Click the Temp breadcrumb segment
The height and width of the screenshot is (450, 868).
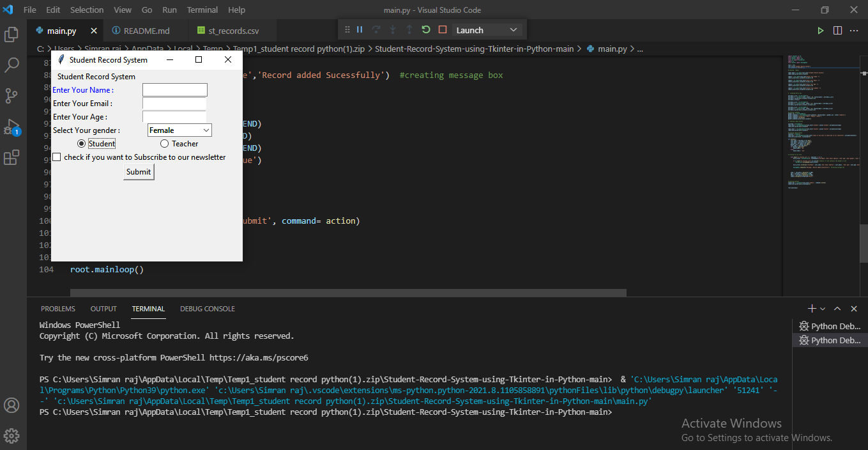(x=213, y=49)
